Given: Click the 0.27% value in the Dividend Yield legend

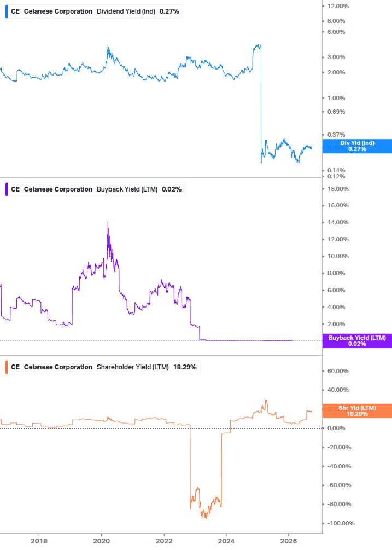Looking at the screenshot, I should (x=169, y=11).
